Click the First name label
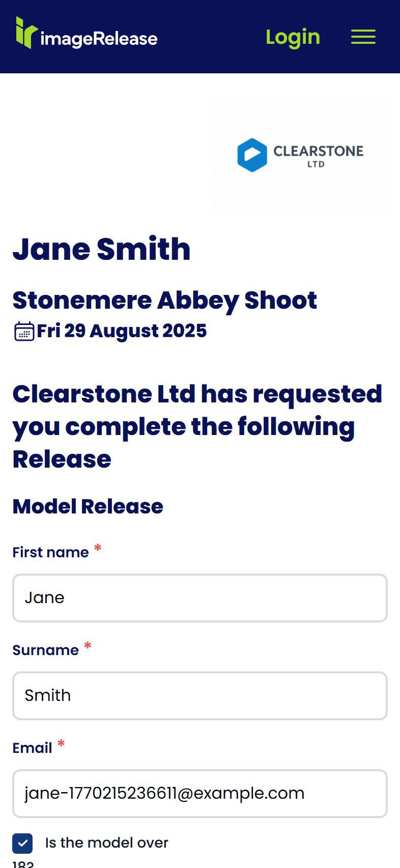The height and width of the screenshot is (868, 400). (50, 552)
